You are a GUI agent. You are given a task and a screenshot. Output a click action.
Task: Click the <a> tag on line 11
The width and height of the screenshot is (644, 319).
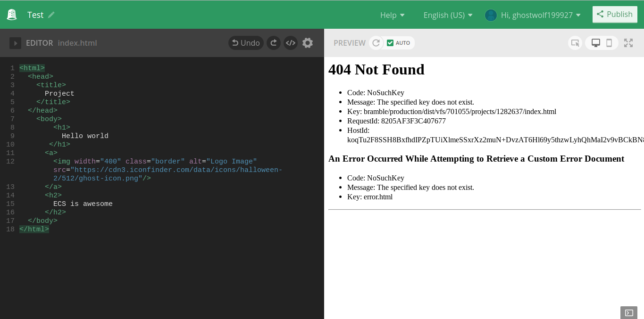[x=51, y=153]
